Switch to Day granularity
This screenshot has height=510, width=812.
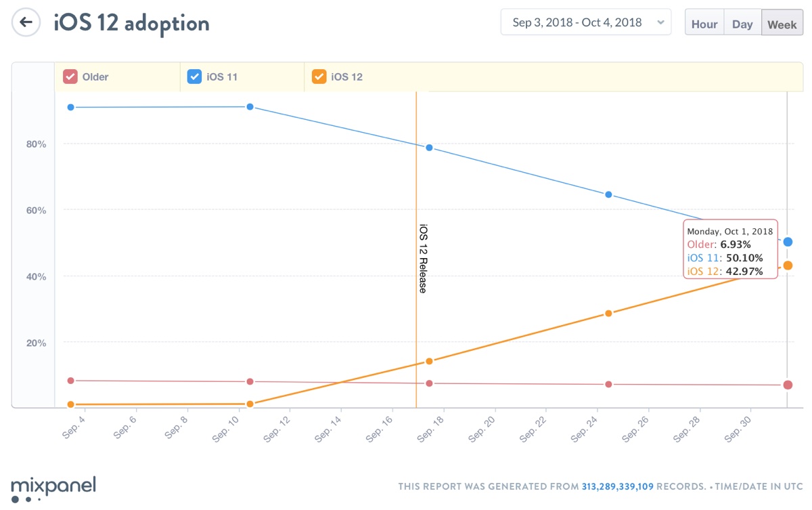(x=742, y=24)
